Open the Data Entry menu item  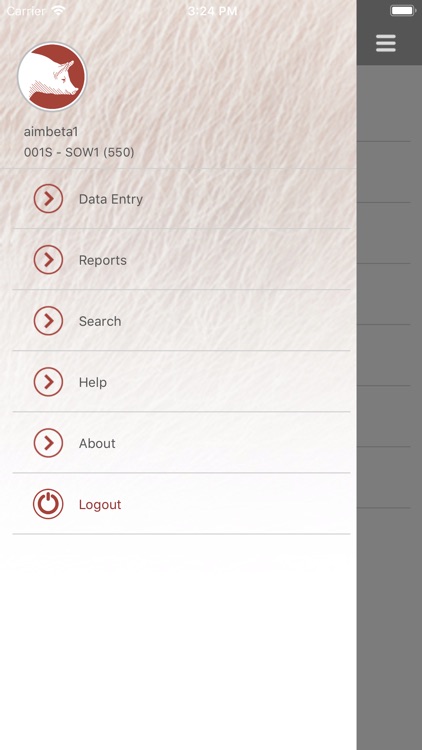(181, 199)
